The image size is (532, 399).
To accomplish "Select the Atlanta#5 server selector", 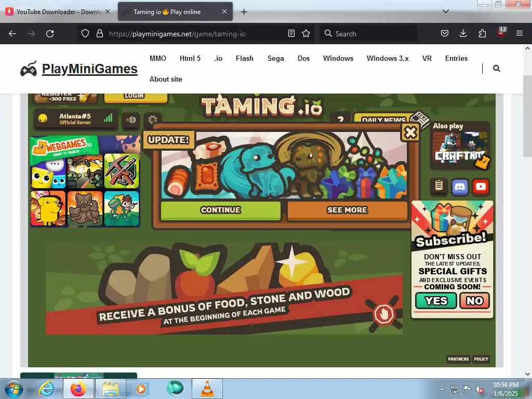I will [75, 119].
